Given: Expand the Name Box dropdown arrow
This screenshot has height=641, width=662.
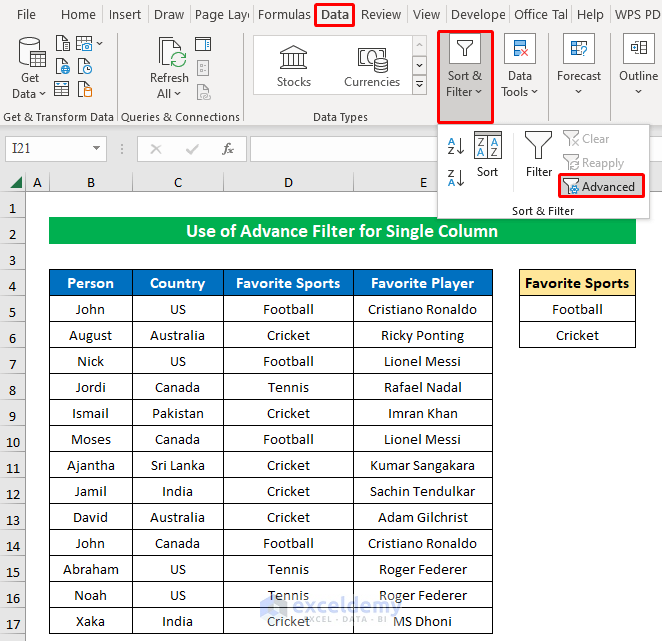Looking at the screenshot, I should tap(97, 149).
